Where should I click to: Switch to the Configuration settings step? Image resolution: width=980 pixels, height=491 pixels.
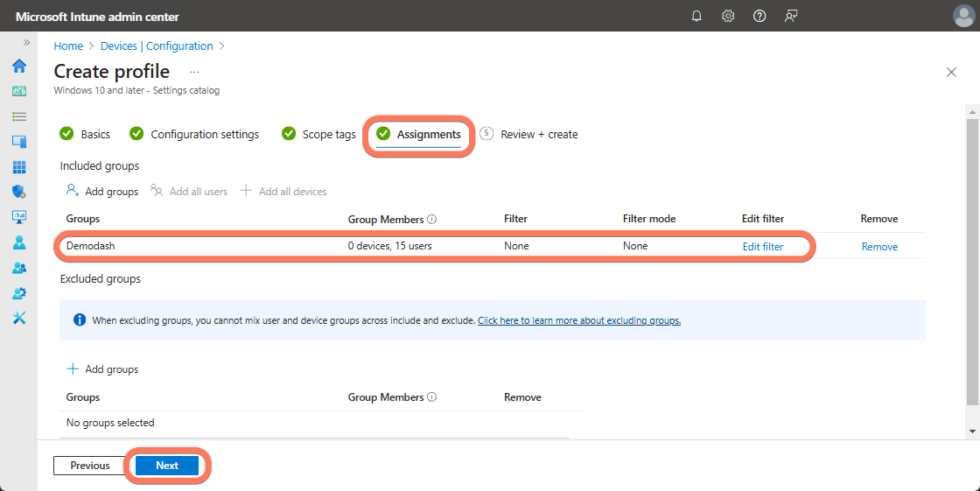pos(204,134)
